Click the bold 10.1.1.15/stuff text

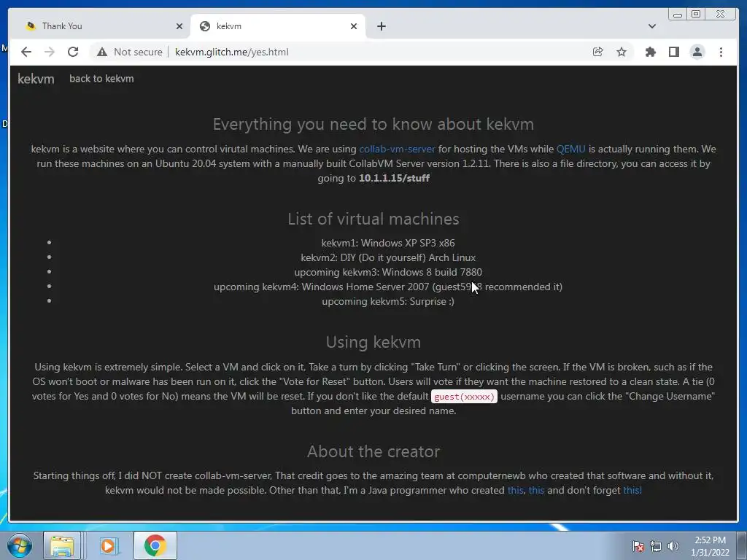click(x=394, y=178)
